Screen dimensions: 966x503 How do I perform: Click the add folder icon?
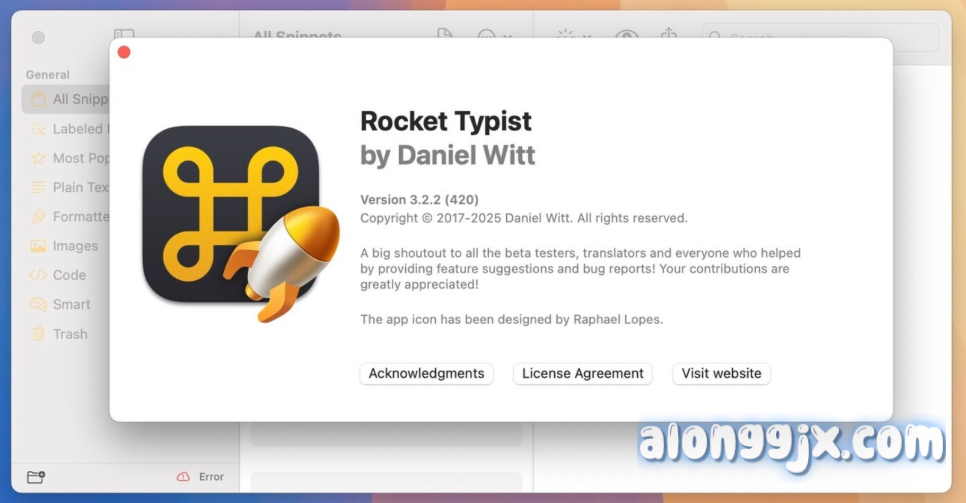[x=36, y=477]
